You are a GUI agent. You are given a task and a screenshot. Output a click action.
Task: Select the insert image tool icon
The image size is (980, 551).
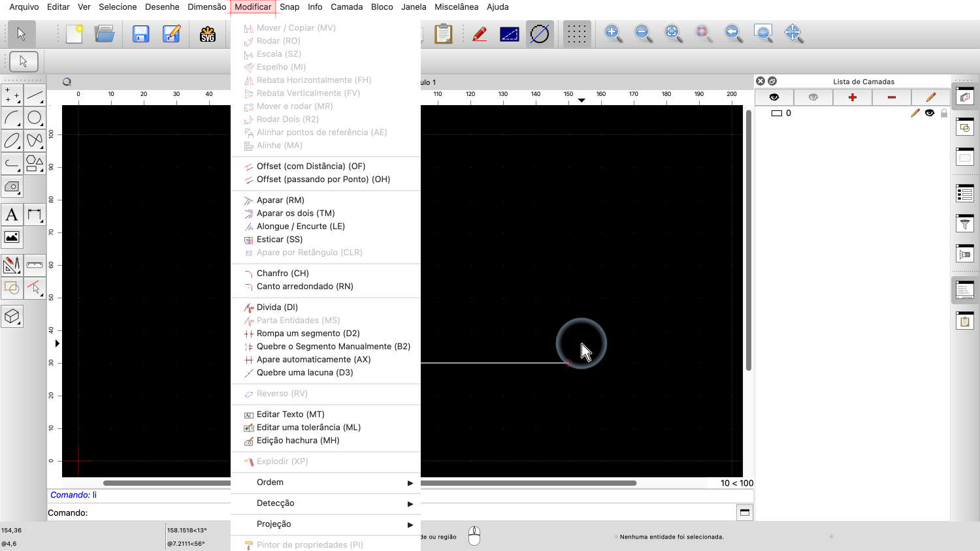pyautogui.click(x=12, y=238)
